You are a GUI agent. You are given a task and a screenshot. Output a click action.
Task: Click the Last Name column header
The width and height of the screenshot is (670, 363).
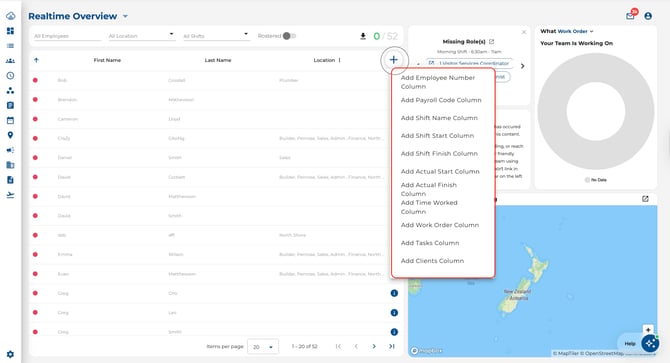click(218, 60)
